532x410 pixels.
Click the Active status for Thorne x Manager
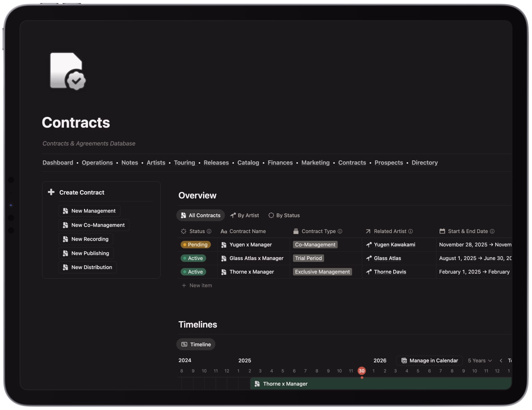193,272
